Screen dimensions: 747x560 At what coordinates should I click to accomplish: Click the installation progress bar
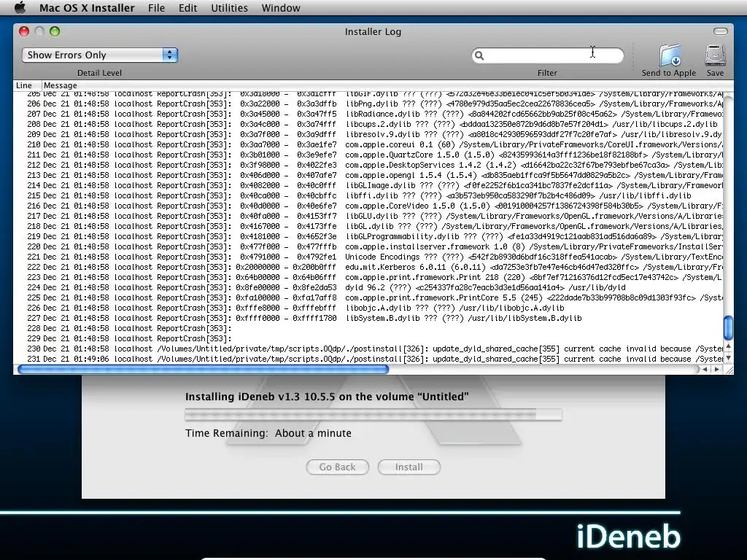pos(373,415)
